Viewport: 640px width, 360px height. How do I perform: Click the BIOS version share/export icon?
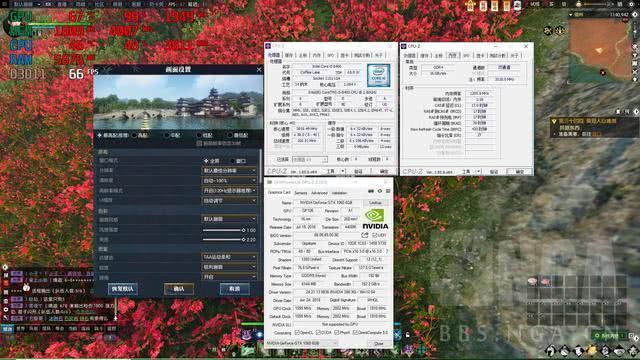(x=364, y=235)
